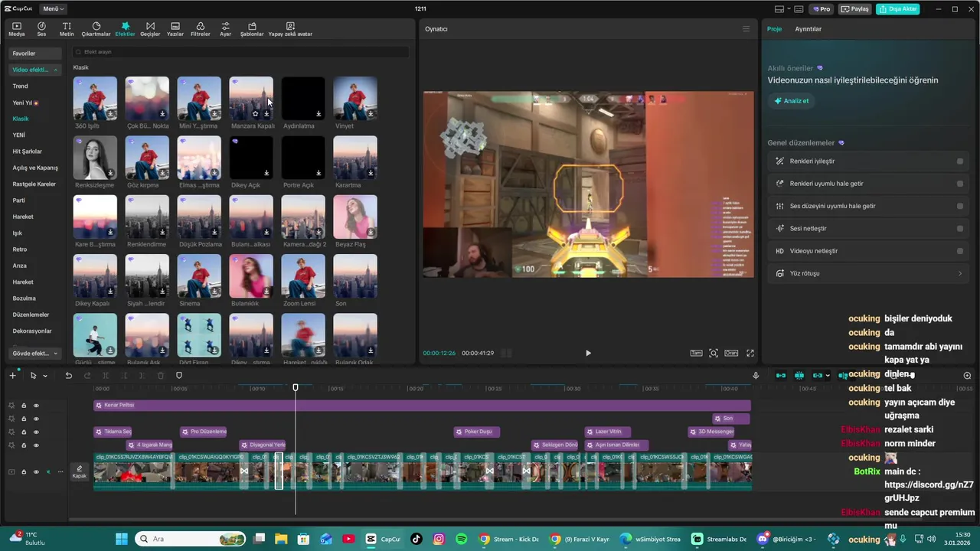Open the Yapay zekâ avatar panel

click(290, 29)
